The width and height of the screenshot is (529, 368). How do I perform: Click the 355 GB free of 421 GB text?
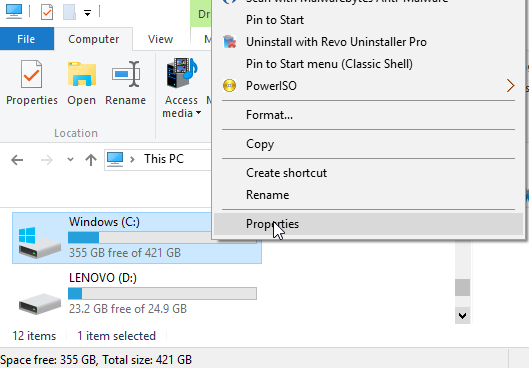[124, 253]
